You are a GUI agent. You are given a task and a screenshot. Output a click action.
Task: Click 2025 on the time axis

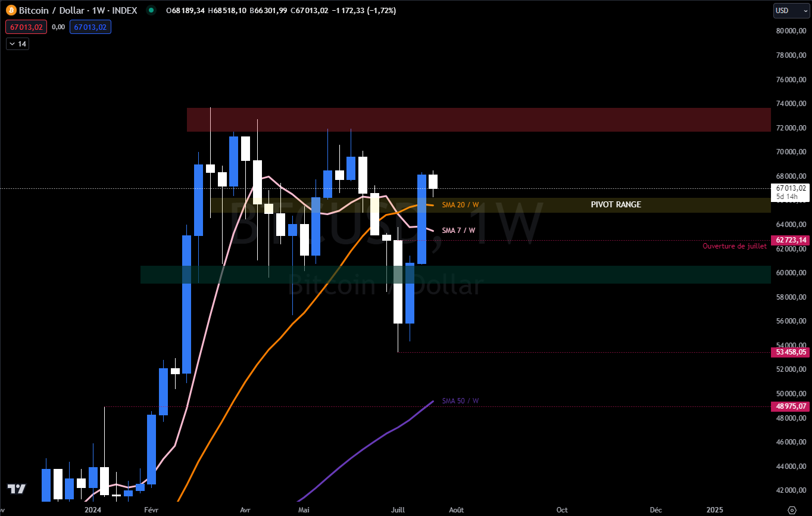pos(714,510)
